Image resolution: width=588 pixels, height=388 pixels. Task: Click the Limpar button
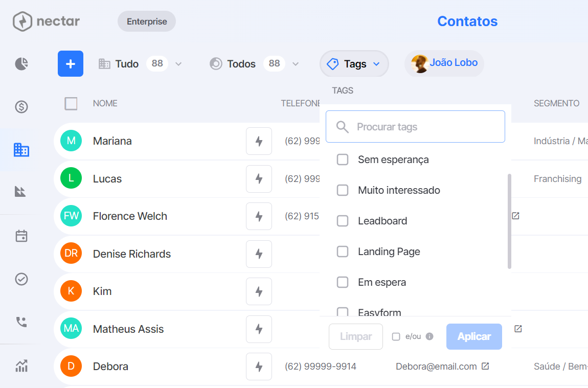tap(356, 337)
